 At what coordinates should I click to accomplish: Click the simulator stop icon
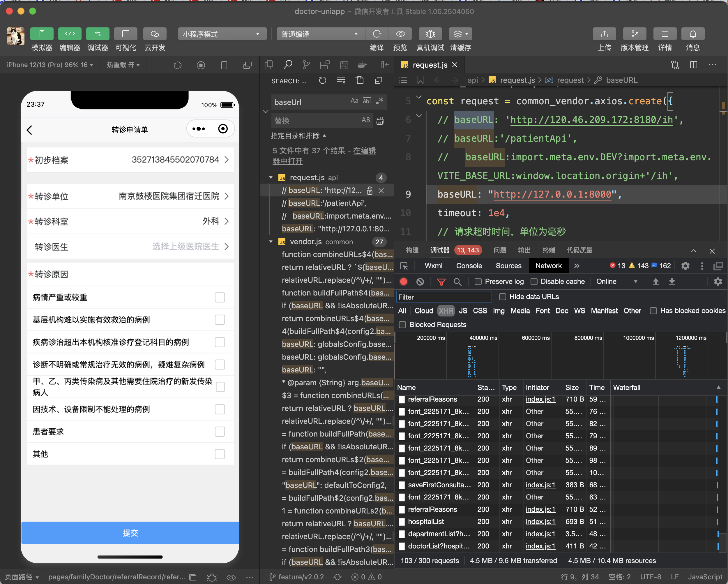[x=201, y=65]
